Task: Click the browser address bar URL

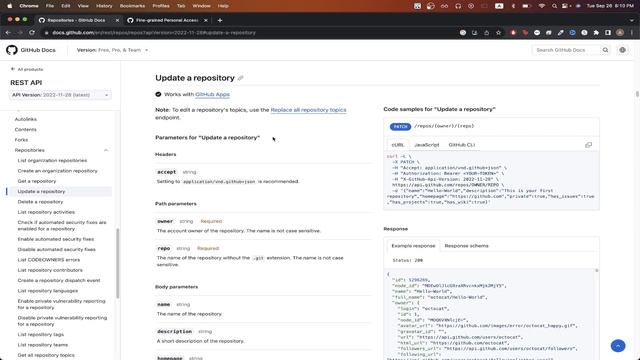Action: pos(154,33)
